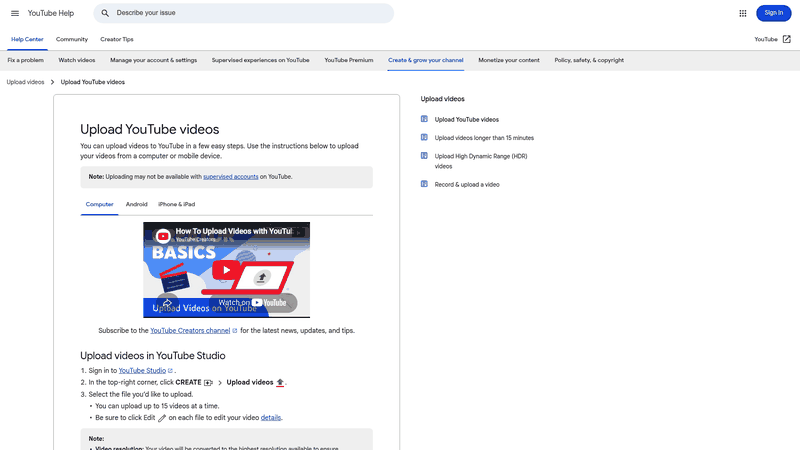Open YouTube Help home title
800x450 pixels.
tap(51, 13)
